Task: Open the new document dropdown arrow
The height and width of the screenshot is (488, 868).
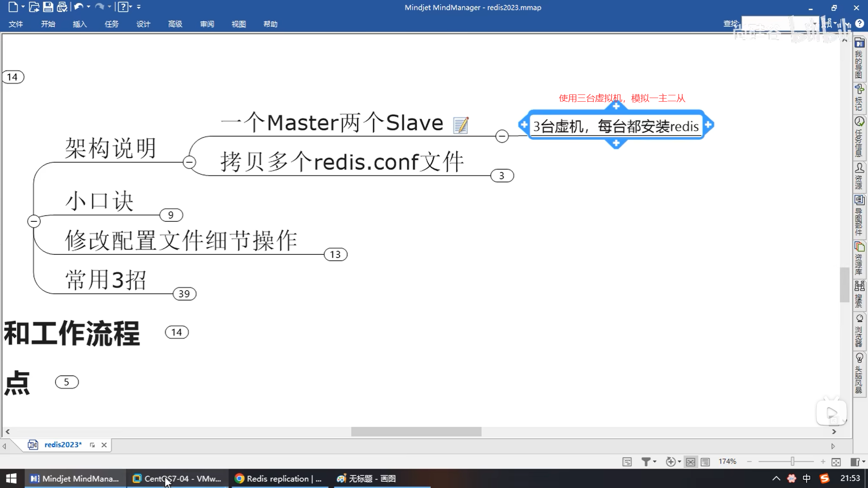Action: [23, 7]
